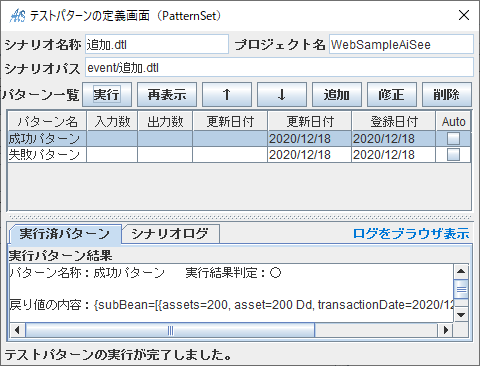
Task: Select the 成功パターン row name cell
Action: pos(47,138)
